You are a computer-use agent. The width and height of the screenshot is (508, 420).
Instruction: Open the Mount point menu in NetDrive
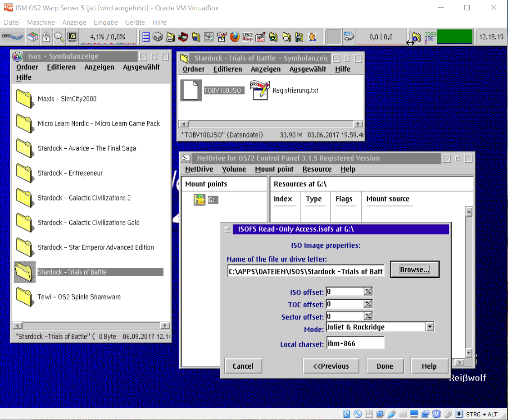click(x=274, y=169)
